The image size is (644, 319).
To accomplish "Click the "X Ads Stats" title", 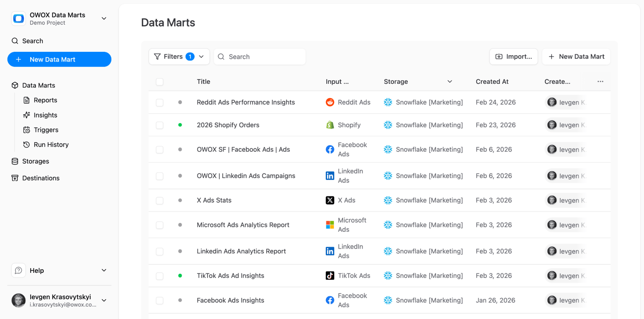I will (214, 200).
